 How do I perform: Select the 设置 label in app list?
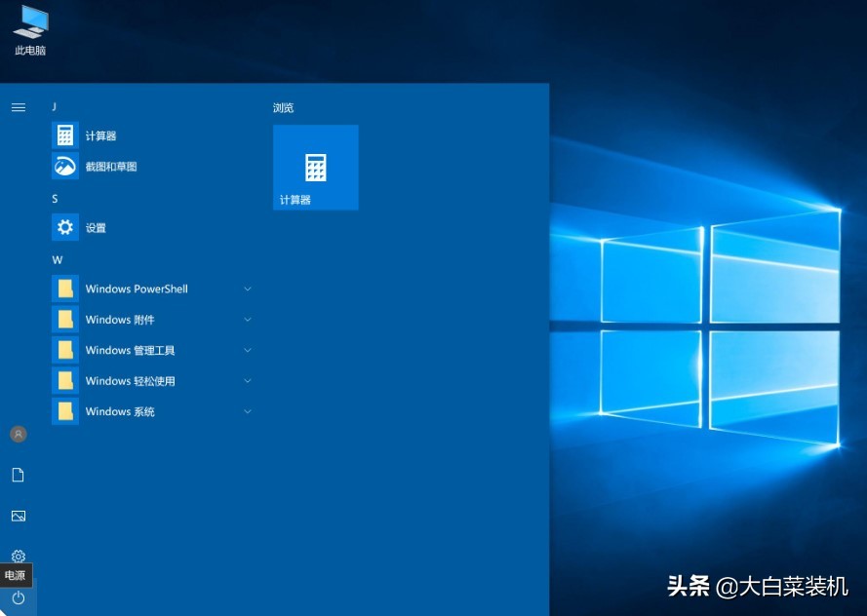(x=96, y=228)
